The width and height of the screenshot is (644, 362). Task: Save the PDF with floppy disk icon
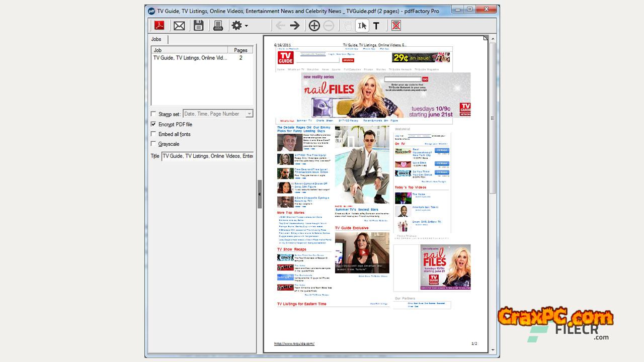click(x=199, y=26)
